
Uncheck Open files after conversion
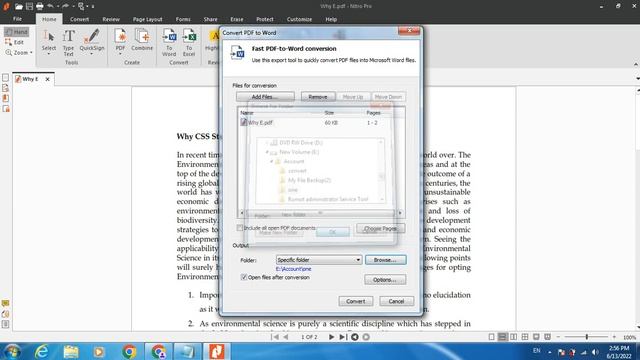click(x=244, y=277)
